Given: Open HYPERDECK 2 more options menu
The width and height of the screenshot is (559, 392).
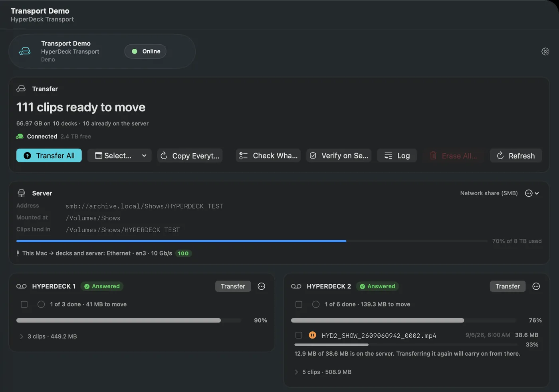Looking at the screenshot, I should (x=536, y=286).
